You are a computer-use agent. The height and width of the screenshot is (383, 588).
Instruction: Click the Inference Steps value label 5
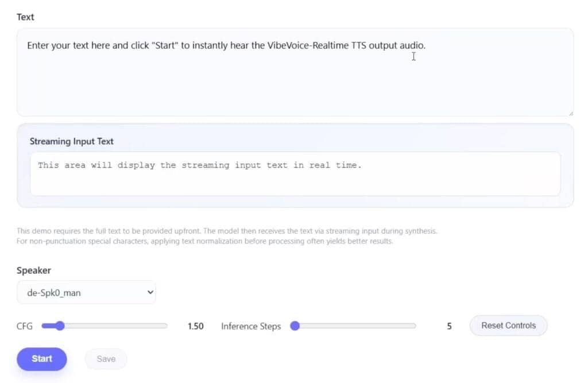tap(449, 326)
